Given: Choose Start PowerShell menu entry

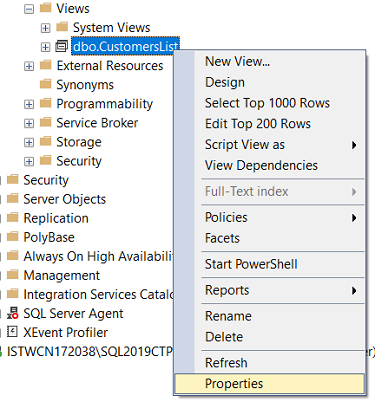Looking at the screenshot, I should 269,264.
